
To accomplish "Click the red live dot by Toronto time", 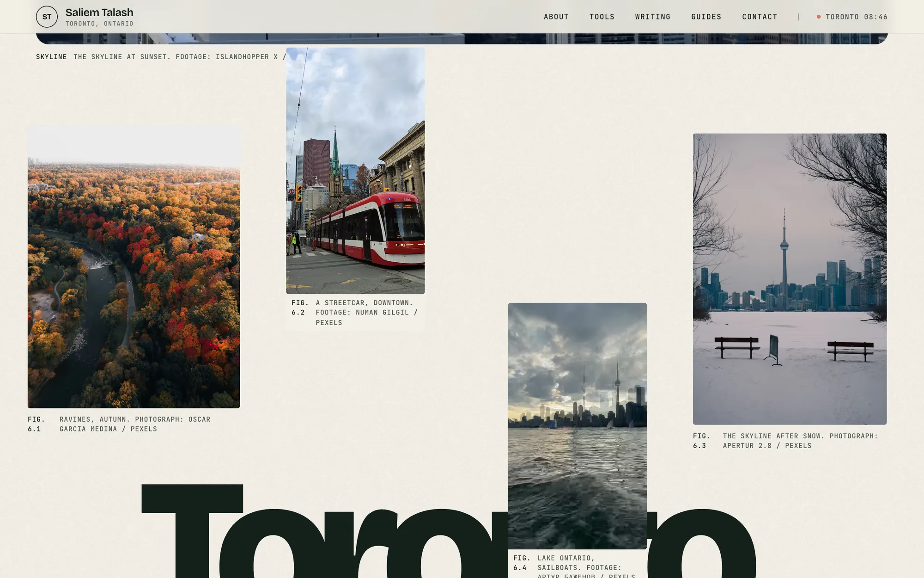I will coord(819,17).
